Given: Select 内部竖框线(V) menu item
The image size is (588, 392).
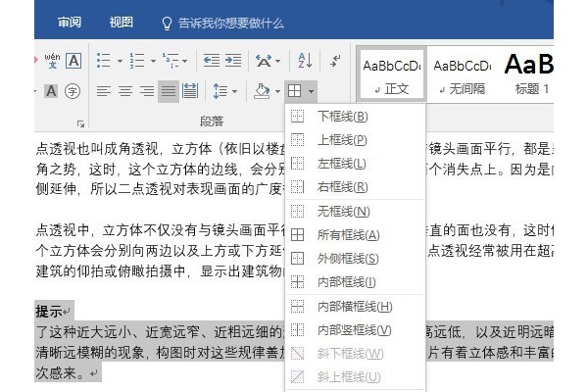Looking at the screenshot, I should click(x=355, y=330).
